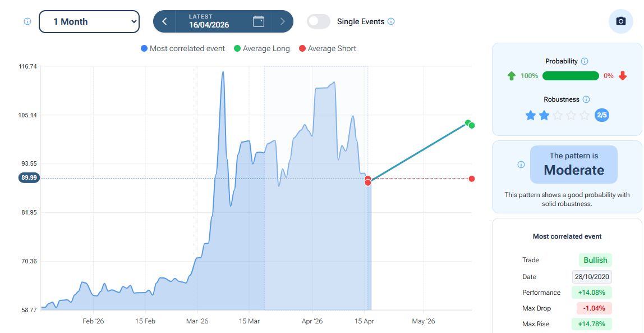Screen dimensions: 644x333
Task: Click the green probability progress bar
Action: click(x=571, y=76)
